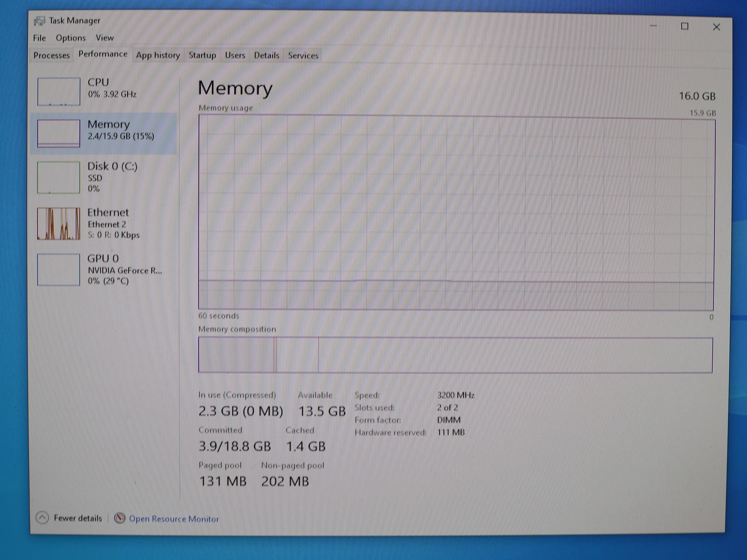This screenshot has height=560, width=747.
Task: Switch to the Processes tab
Action: pyautogui.click(x=51, y=55)
